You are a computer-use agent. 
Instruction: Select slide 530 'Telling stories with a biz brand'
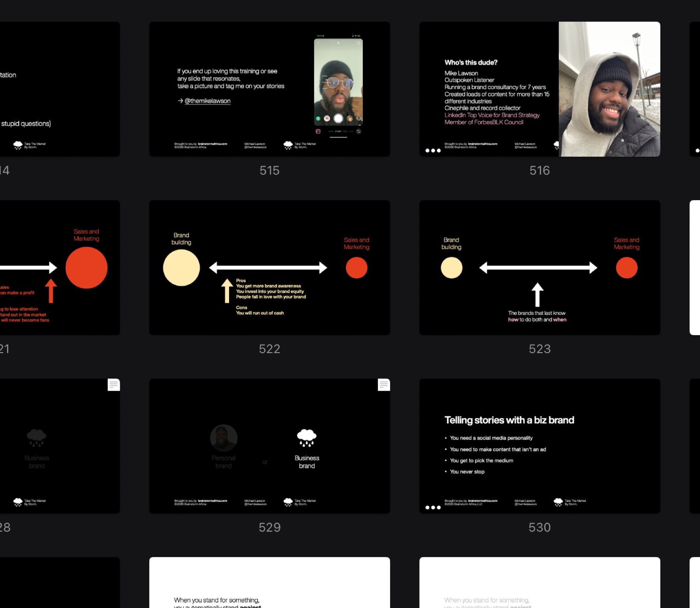(540, 446)
